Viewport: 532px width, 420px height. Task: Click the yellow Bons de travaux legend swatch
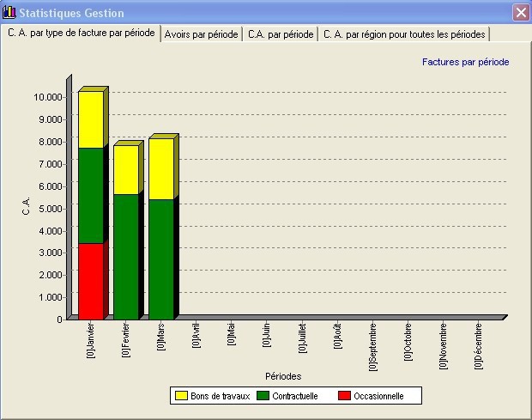(181, 396)
